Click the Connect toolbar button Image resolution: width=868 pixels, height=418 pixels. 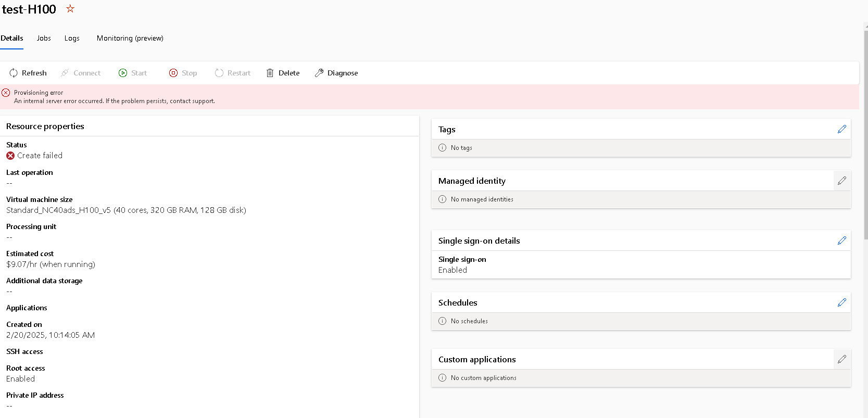click(81, 73)
